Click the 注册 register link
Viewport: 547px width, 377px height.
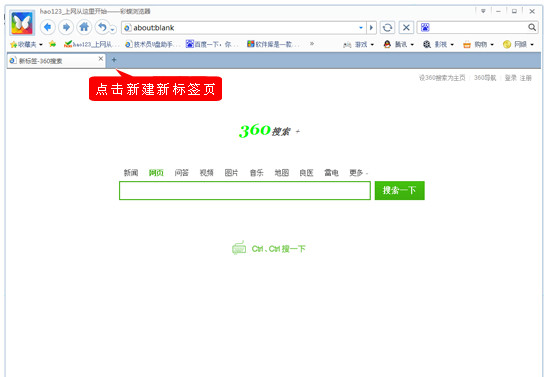click(526, 78)
